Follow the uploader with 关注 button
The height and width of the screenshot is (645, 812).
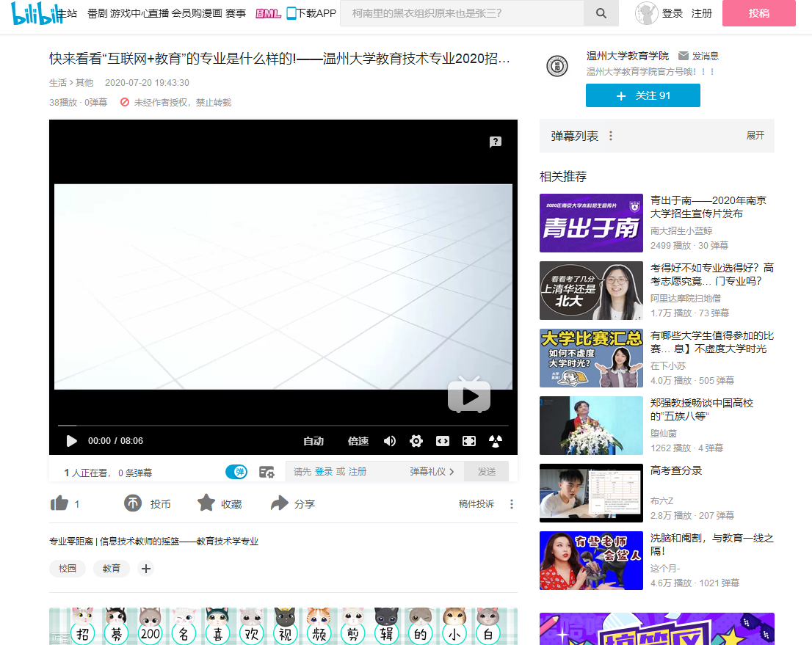[642, 95]
